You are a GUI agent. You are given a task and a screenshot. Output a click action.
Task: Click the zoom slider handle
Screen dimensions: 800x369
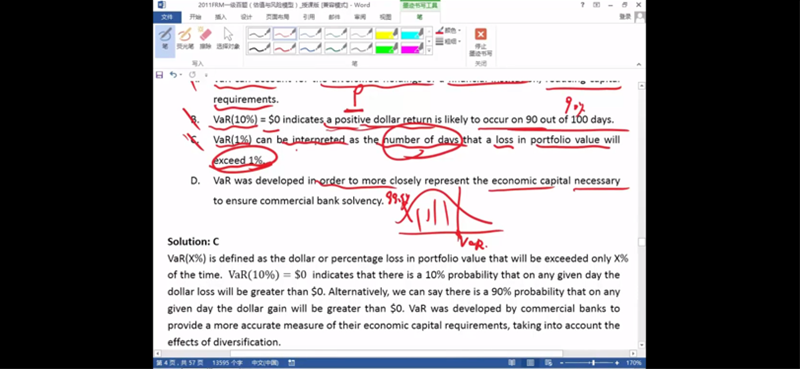point(593,362)
